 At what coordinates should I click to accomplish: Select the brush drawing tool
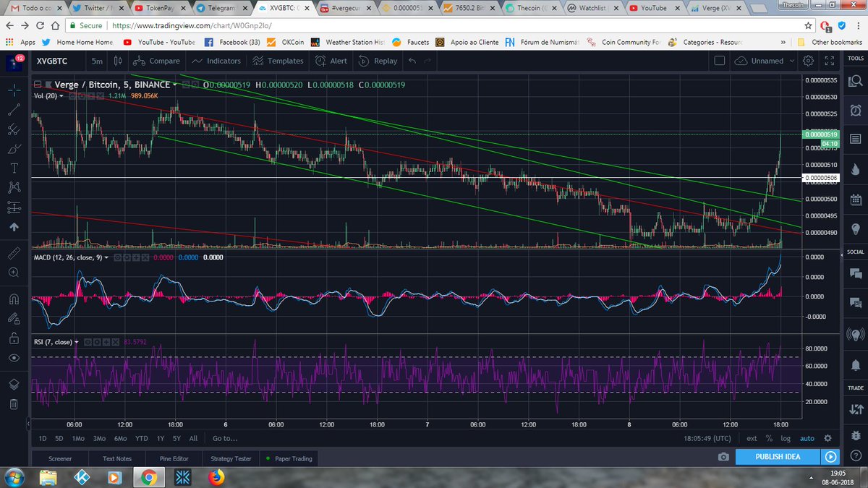point(14,150)
